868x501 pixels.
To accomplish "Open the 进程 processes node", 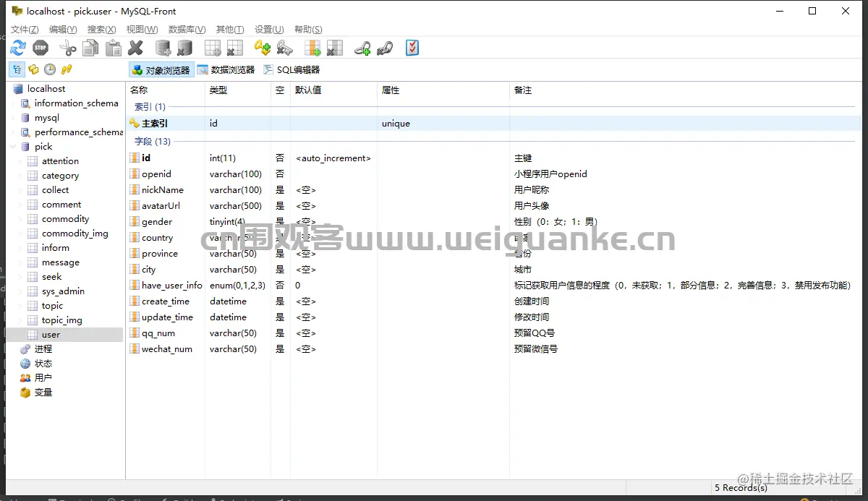I will (43, 349).
